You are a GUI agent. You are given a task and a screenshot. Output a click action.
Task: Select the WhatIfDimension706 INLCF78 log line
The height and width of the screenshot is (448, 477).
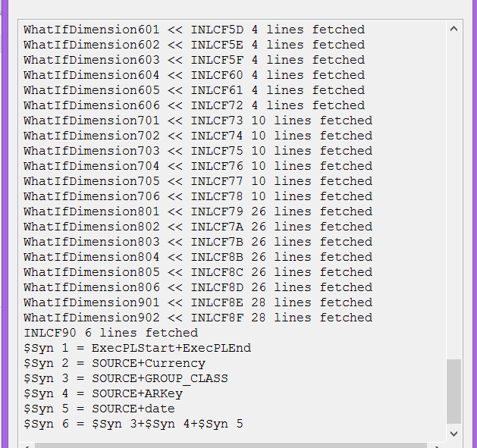pyautogui.click(x=197, y=196)
